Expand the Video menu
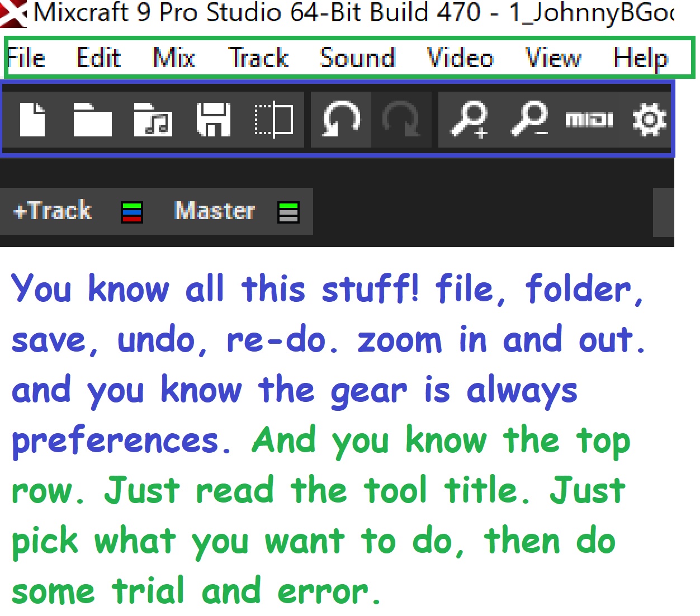Image resolution: width=700 pixels, height=616 pixels. (460, 58)
